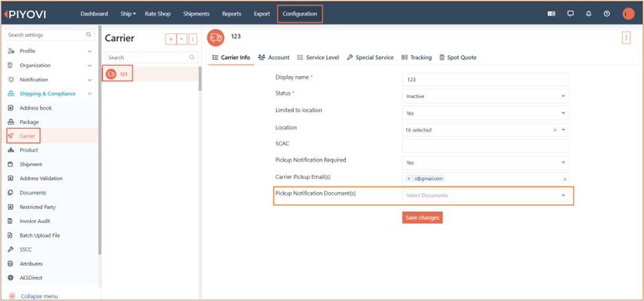This screenshot has height=301, width=644.
Task: Click the search magnifier in settings search
Action: pos(89,35)
